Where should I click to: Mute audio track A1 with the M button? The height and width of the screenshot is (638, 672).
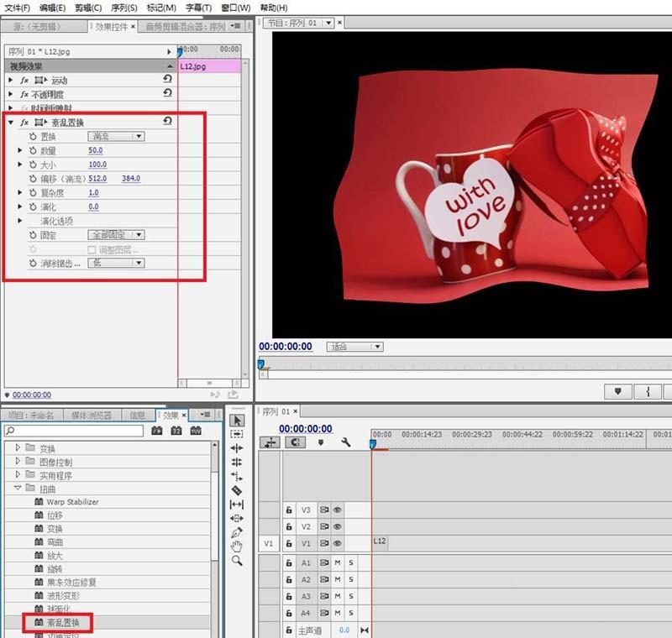click(x=337, y=562)
